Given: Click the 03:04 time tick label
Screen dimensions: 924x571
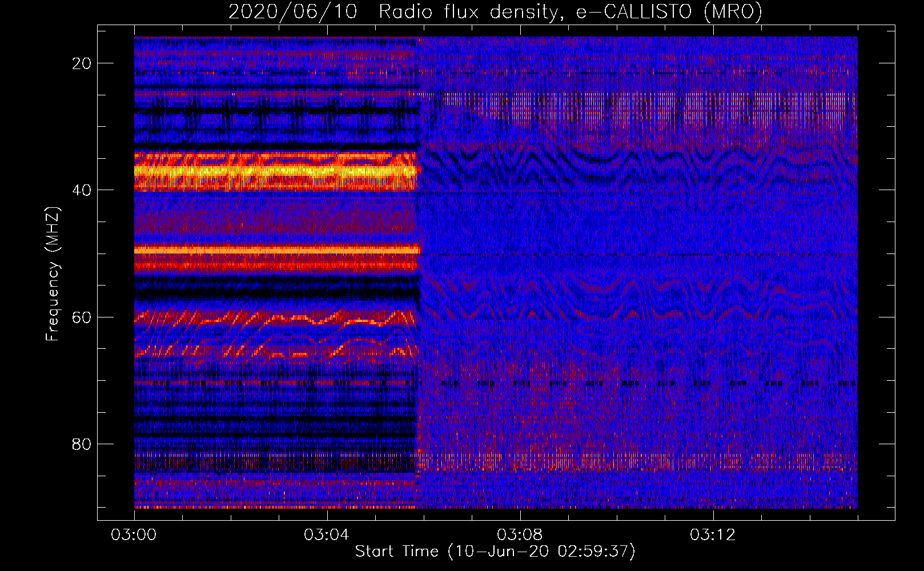Looking at the screenshot, I should [327, 535].
